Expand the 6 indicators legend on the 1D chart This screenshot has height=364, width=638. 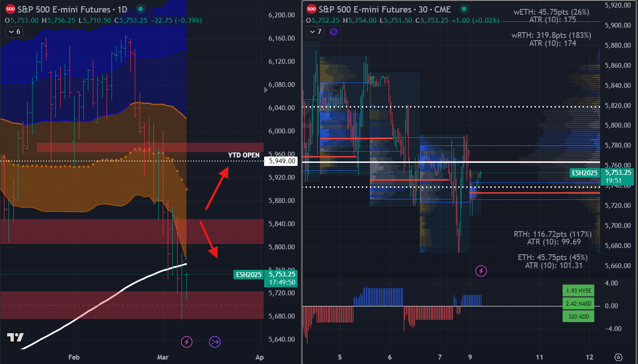click(13, 32)
